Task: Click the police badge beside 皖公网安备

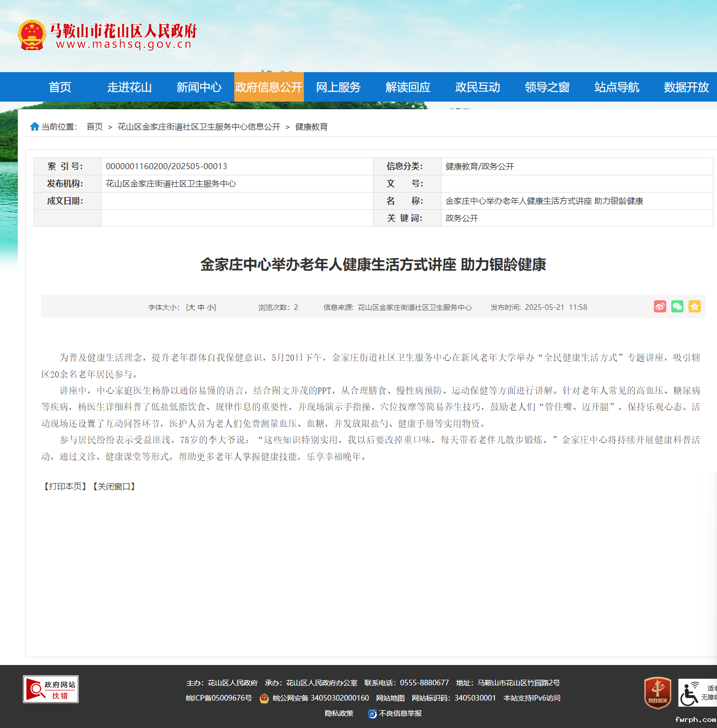Action: click(264, 698)
